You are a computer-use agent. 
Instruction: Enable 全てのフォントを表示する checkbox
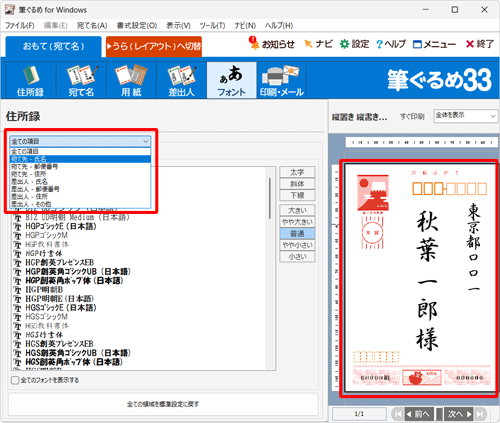[15, 380]
